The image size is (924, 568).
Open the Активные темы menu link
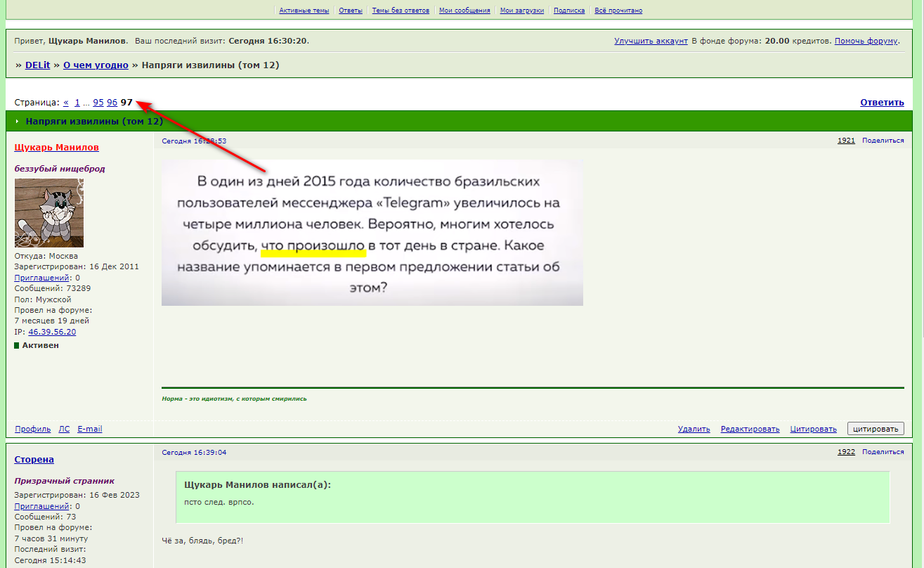(304, 11)
